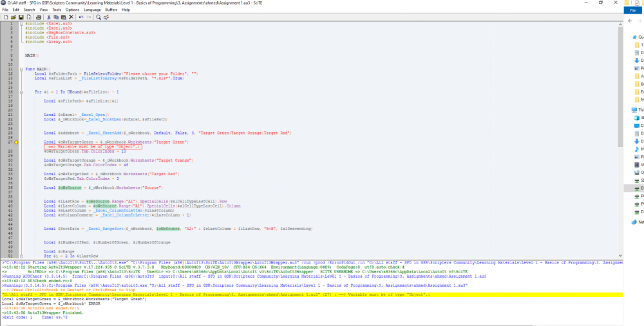
Task: Click the '#include <File.au3>' line
Action: click(48, 37)
